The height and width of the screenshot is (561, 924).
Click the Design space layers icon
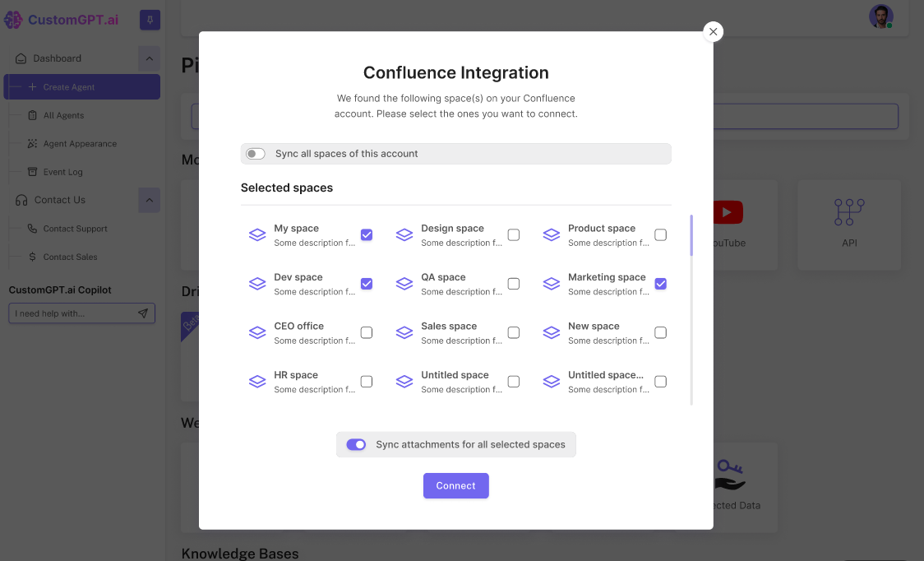tap(404, 234)
